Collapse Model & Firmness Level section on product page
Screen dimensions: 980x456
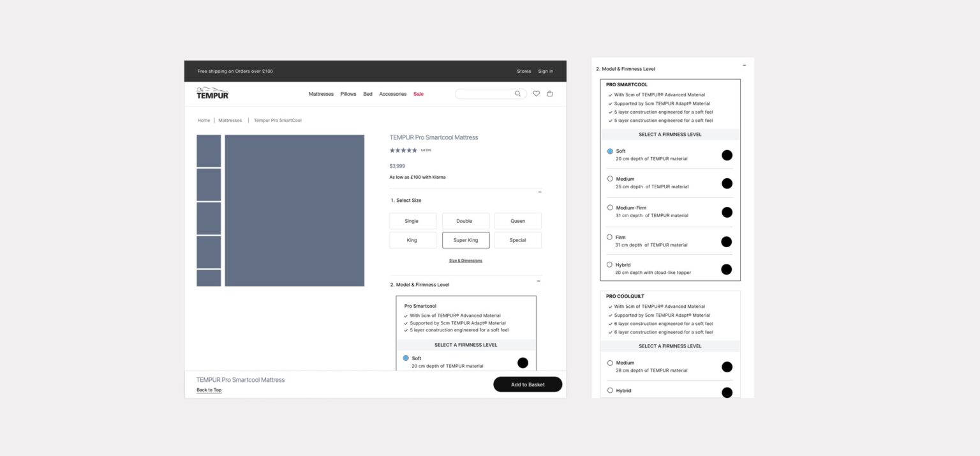[x=538, y=281]
